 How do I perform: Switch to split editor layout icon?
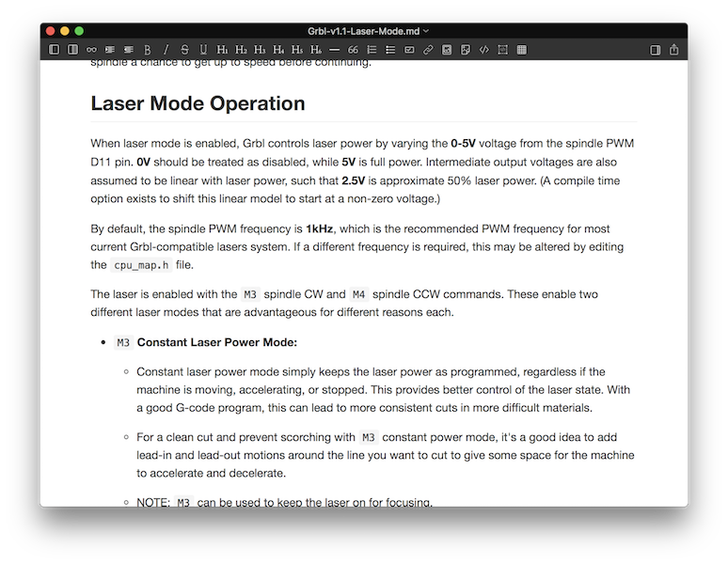click(72, 49)
